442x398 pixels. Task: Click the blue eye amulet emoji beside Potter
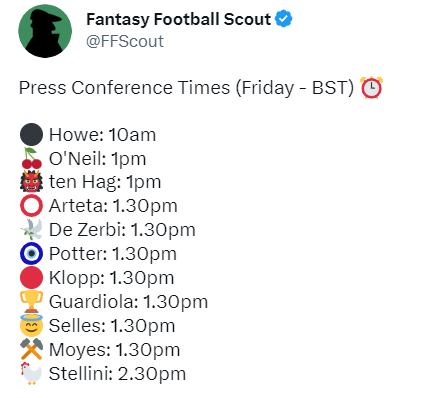31,254
